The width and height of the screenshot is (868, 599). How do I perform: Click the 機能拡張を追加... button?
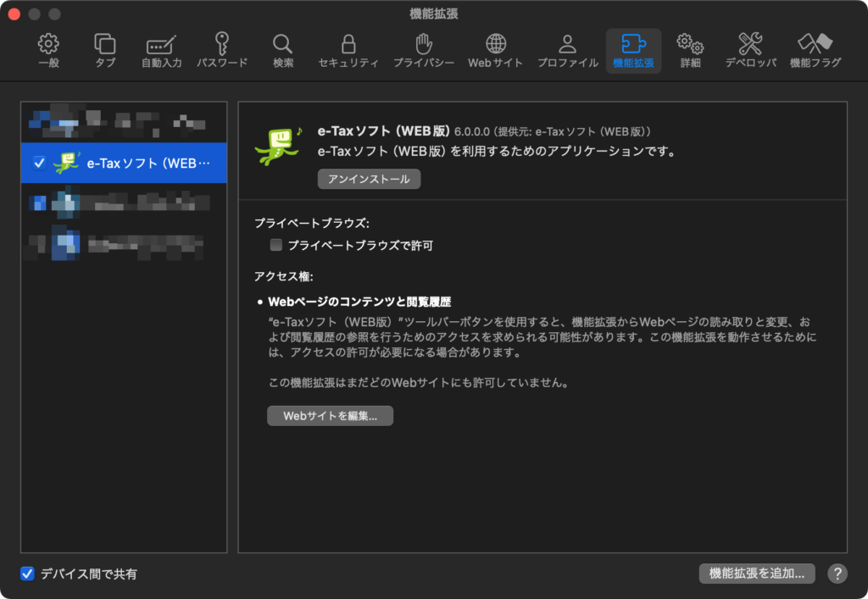click(756, 574)
